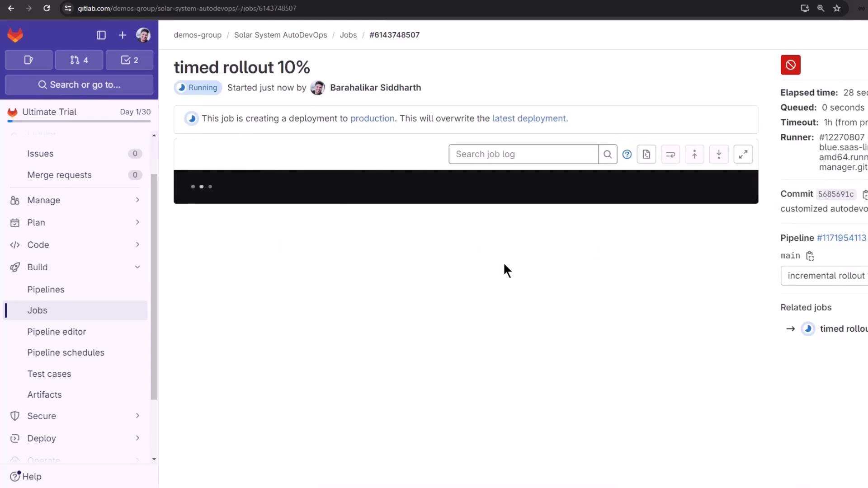Copy the main branch name
This screenshot has height=488, width=868.
(810, 256)
